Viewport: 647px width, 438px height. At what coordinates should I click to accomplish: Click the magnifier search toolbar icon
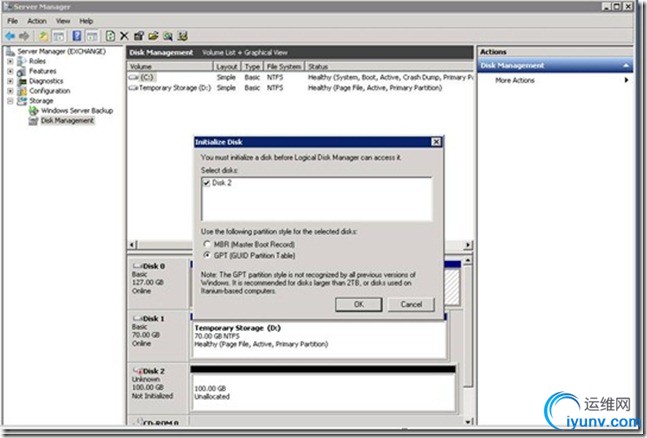[168, 36]
